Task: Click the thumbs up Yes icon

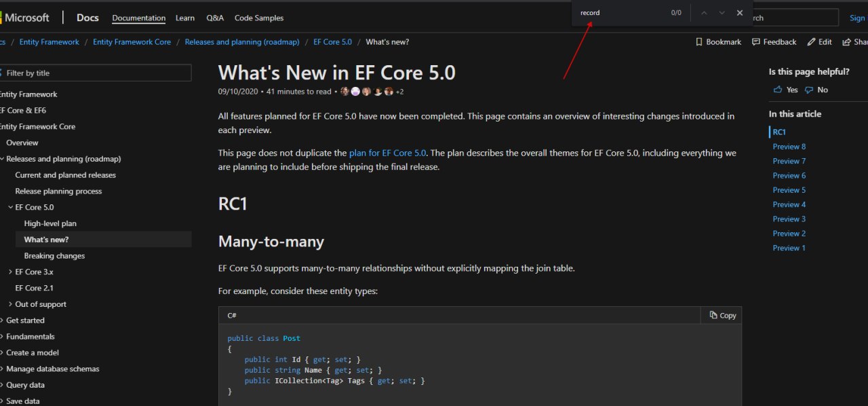Action: click(777, 90)
